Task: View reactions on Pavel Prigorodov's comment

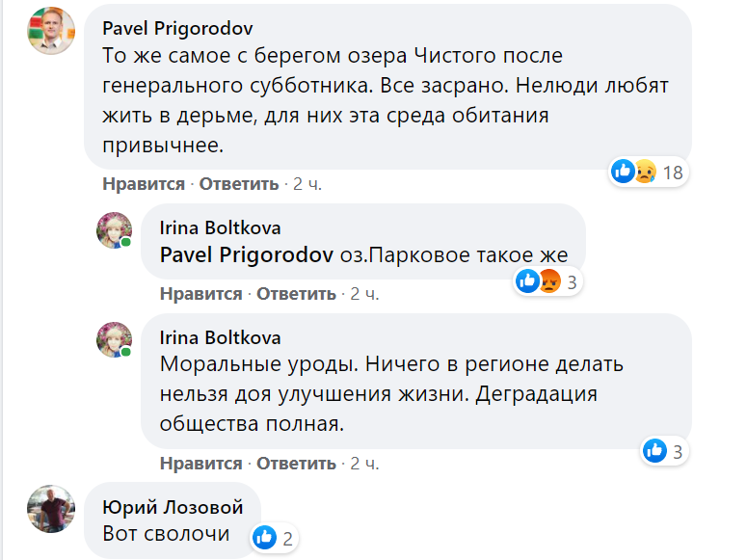Action: 648,173
